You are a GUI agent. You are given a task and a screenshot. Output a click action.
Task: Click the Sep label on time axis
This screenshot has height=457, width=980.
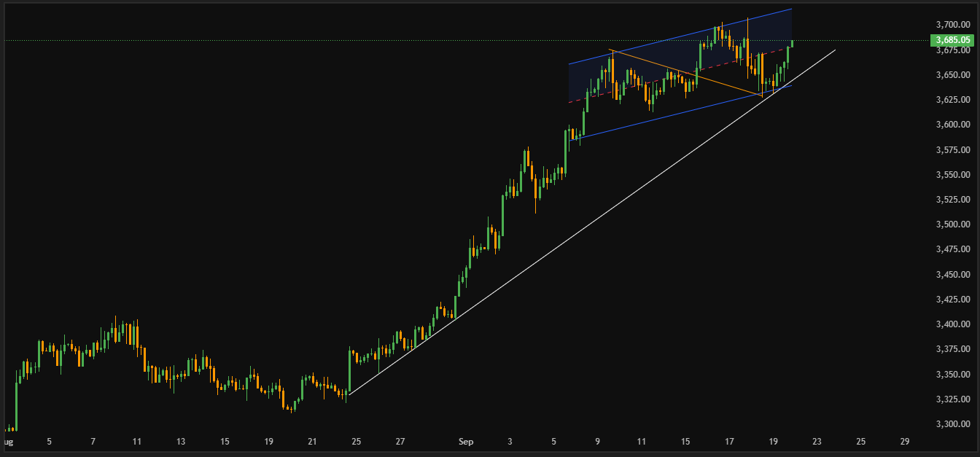tap(466, 442)
